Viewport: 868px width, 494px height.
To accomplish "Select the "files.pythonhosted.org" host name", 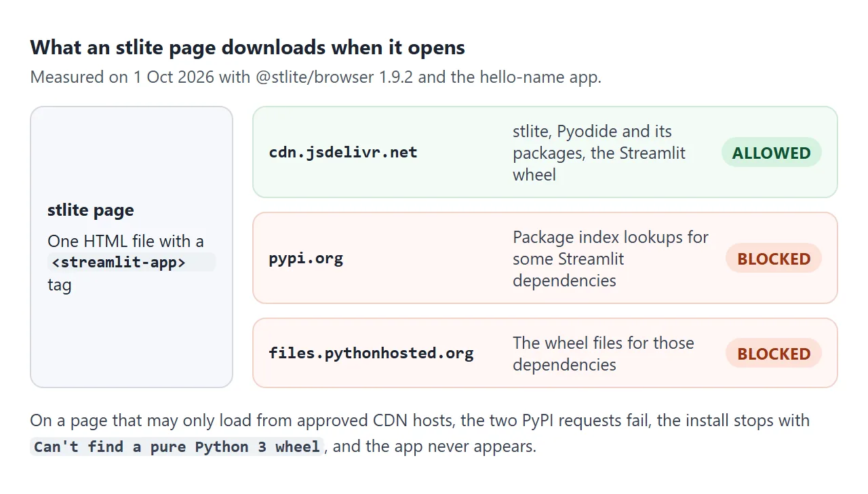I will pos(371,354).
